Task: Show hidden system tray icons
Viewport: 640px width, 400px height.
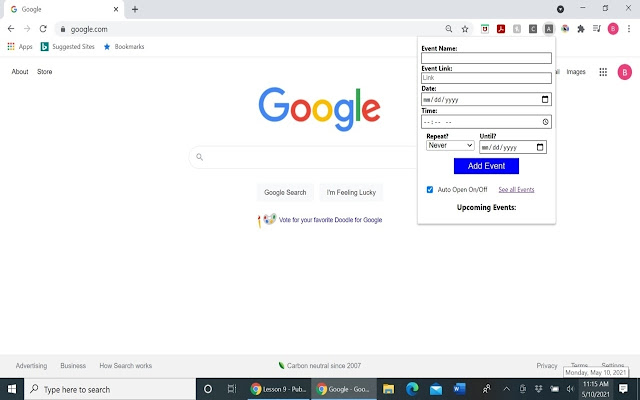Action: pyautogui.click(x=507, y=389)
